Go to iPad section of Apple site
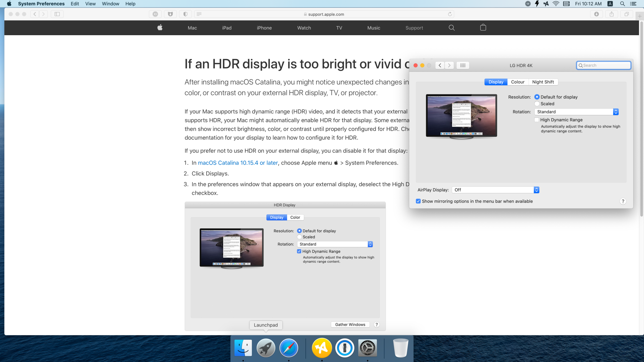This screenshot has width=644, height=362. tap(227, 28)
